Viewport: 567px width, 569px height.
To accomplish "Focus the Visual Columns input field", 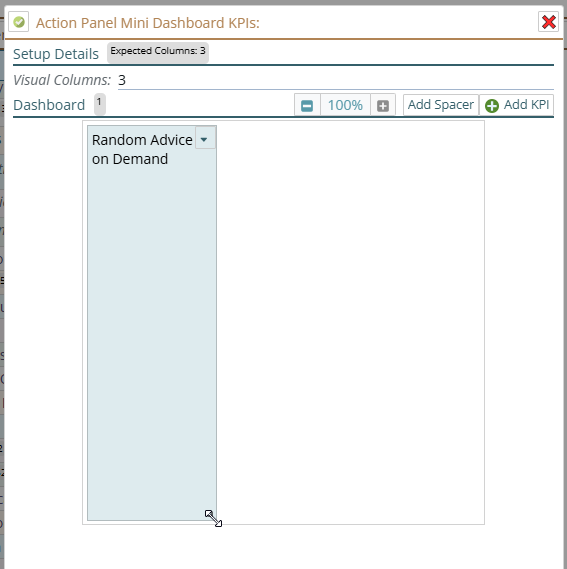I will pyautogui.click(x=336, y=80).
